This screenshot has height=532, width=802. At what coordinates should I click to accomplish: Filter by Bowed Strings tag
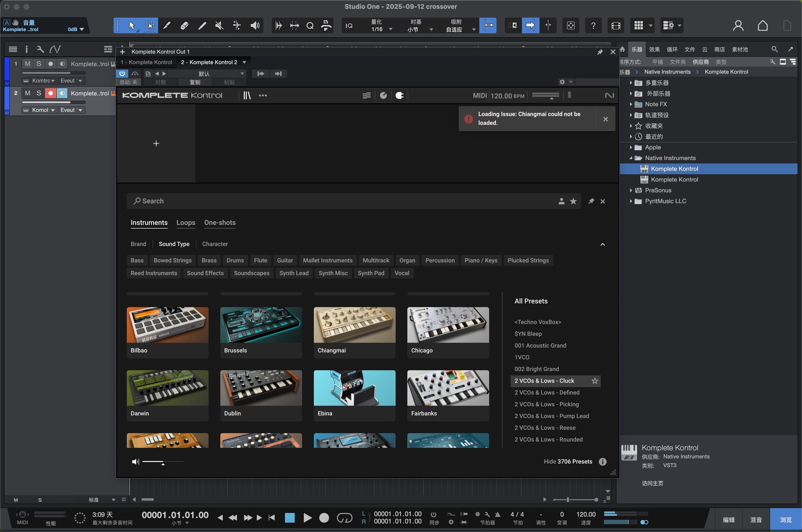click(x=173, y=260)
